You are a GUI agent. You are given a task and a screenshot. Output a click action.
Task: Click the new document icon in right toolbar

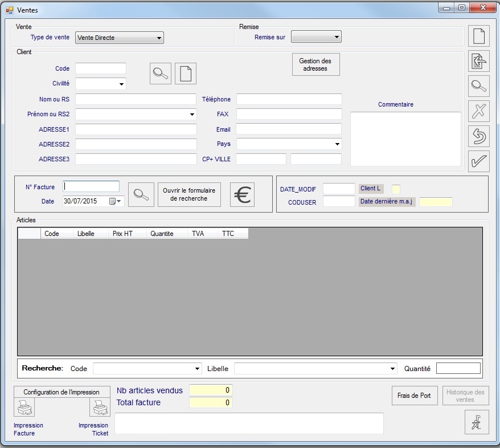478,36
